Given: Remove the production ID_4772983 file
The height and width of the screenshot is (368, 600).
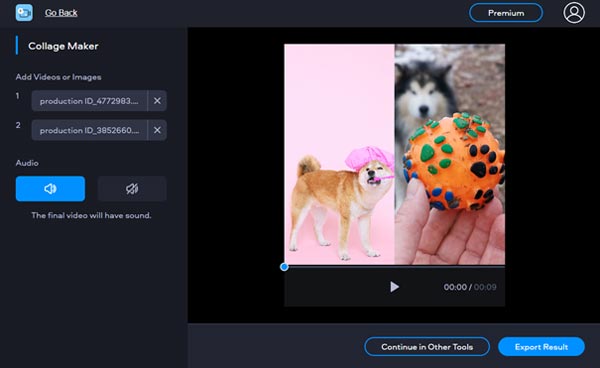Looking at the screenshot, I should 157,101.
